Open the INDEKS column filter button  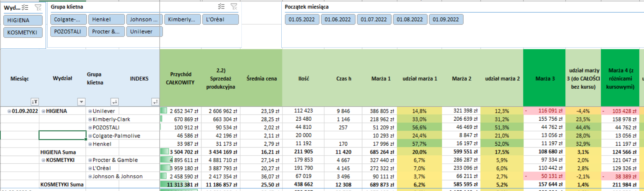coord(155,102)
